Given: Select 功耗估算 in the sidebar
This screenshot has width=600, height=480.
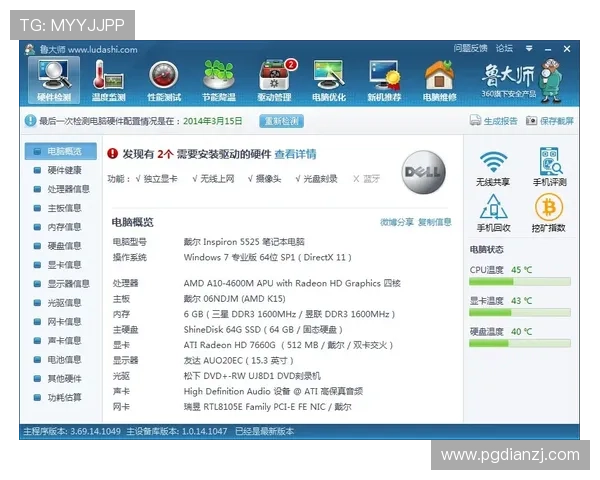Looking at the screenshot, I should (60, 397).
